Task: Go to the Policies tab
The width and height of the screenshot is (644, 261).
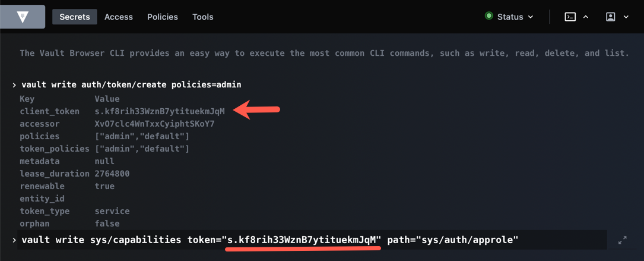Action: (x=163, y=17)
